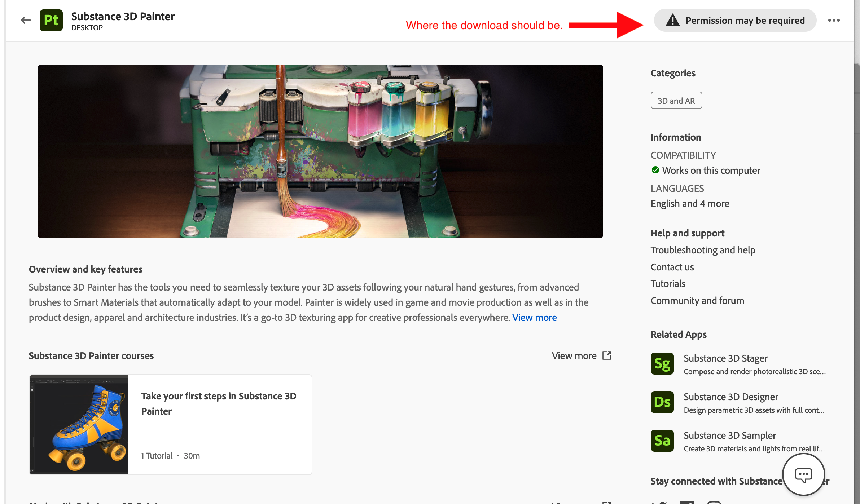Open the Substance 3D Sampler Sa icon
The width and height of the screenshot is (860, 504).
(x=662, y=441)
